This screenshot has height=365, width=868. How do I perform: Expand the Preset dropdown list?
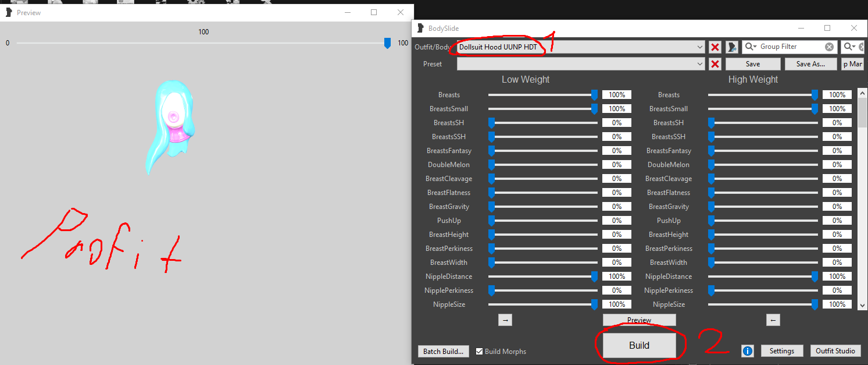699,64
